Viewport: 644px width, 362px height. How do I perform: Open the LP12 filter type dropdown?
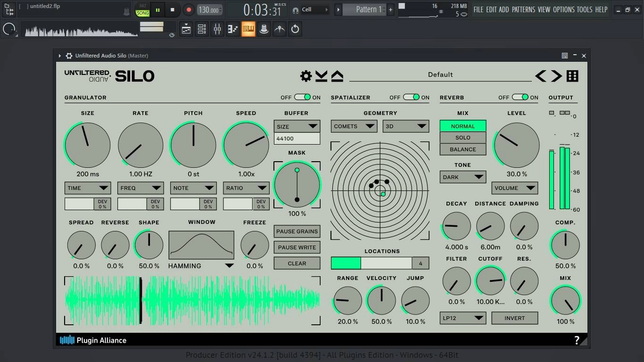(x=463, y=318)
